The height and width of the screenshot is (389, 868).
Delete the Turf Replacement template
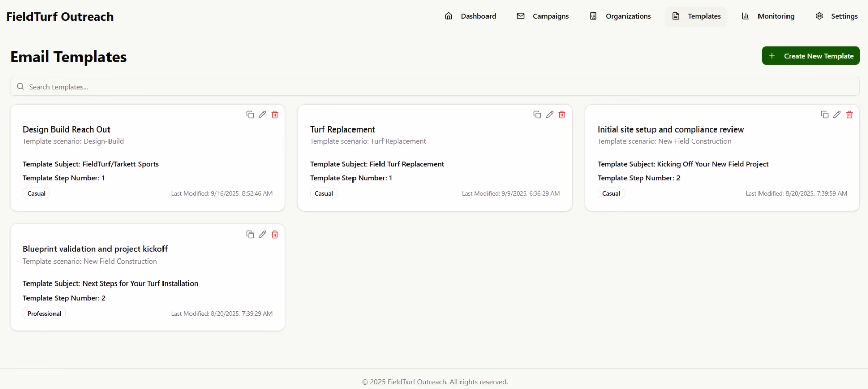(x=562, y=115)
